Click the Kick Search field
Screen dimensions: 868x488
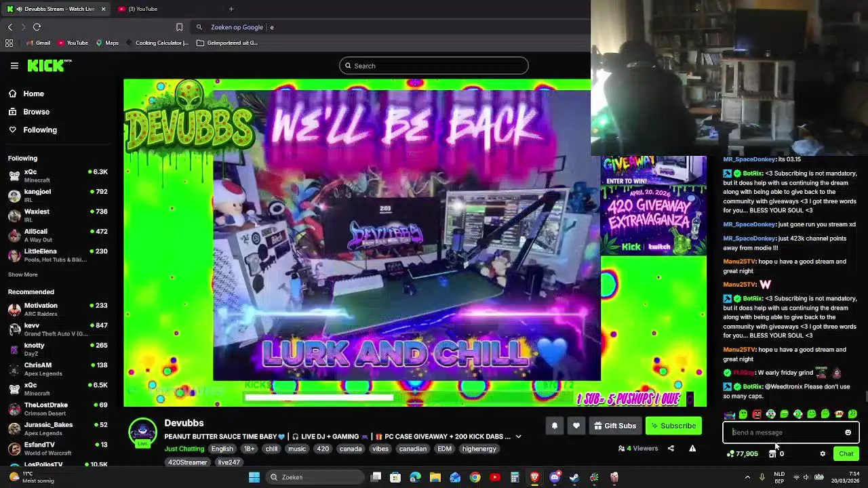point(434,66)
